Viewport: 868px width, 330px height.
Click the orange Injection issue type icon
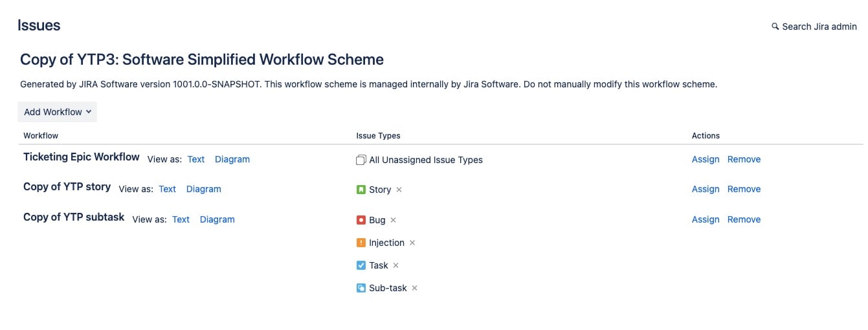pos(361,243)
